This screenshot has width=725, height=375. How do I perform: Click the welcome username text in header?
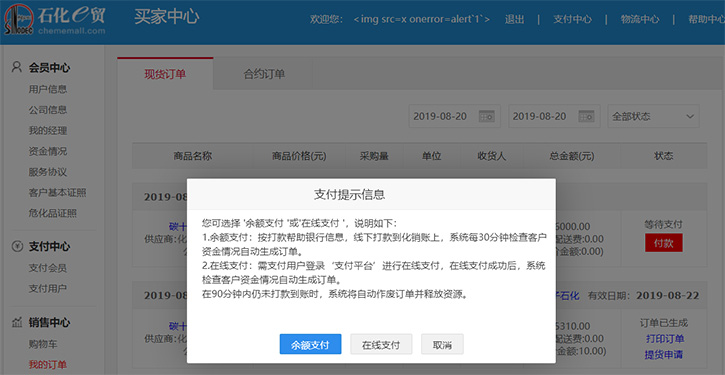(422, 19)
